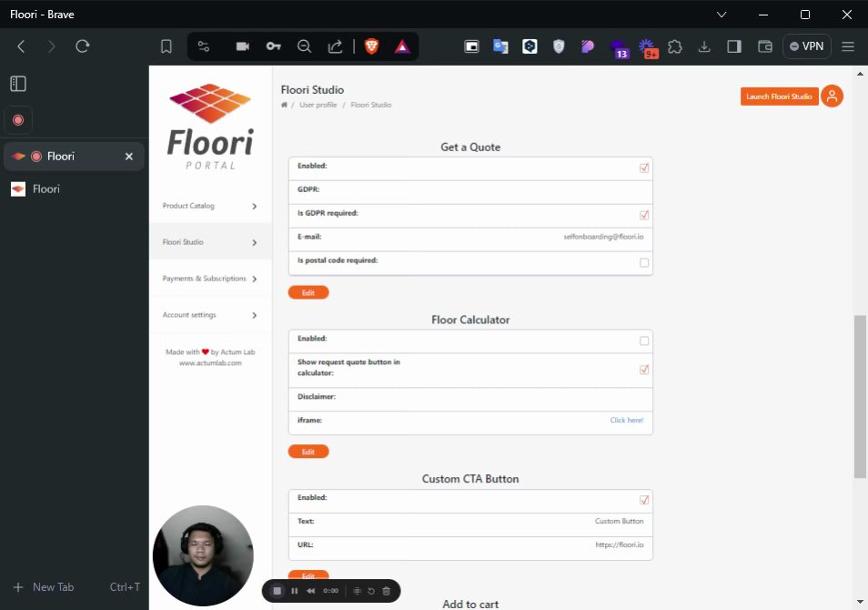This screenshot has width=868, height=610.
Task: Stop the screen recording
Action: pos(278,591)
